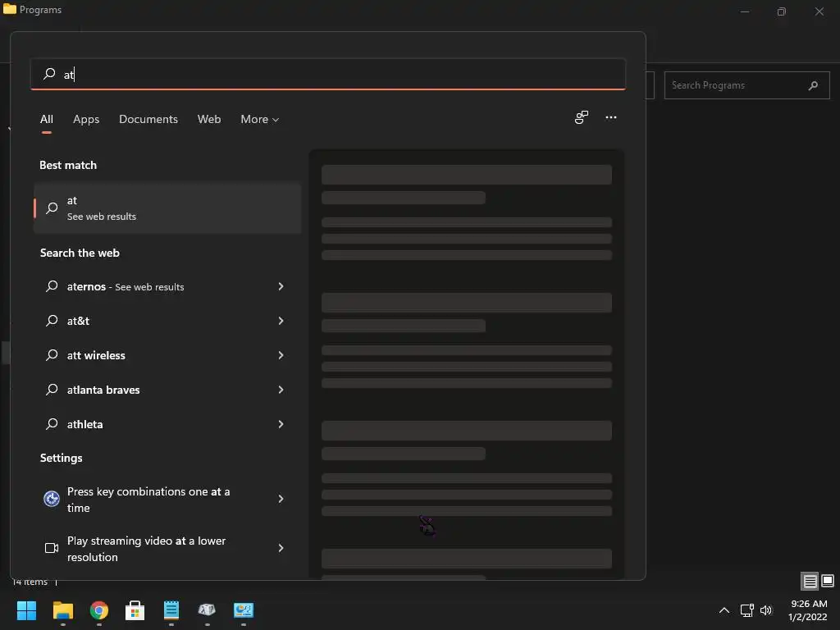Expand the arrow next to att wireless

pyautogui.click(x=281, y=355)
